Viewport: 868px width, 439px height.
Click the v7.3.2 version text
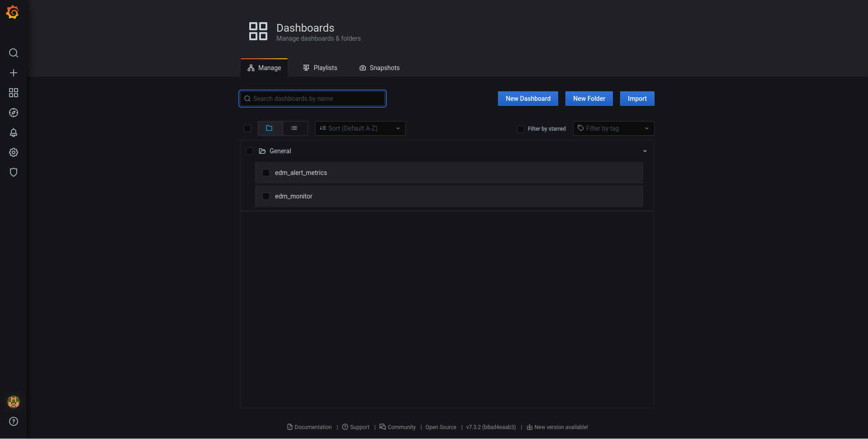491,427
